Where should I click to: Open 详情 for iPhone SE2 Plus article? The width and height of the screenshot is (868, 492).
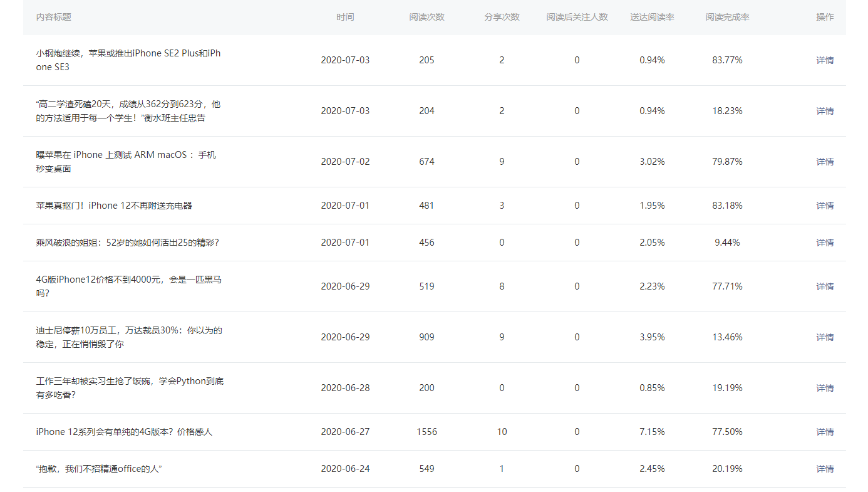825,60
